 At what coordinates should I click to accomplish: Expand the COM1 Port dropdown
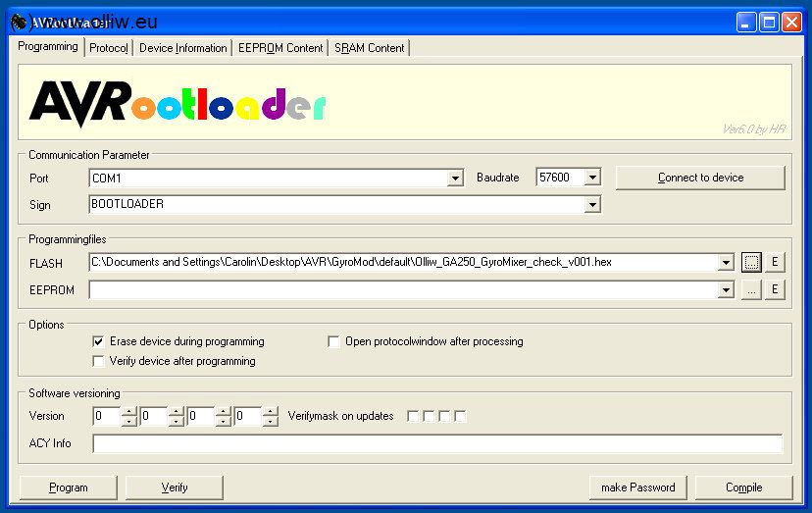coord(454,179)
